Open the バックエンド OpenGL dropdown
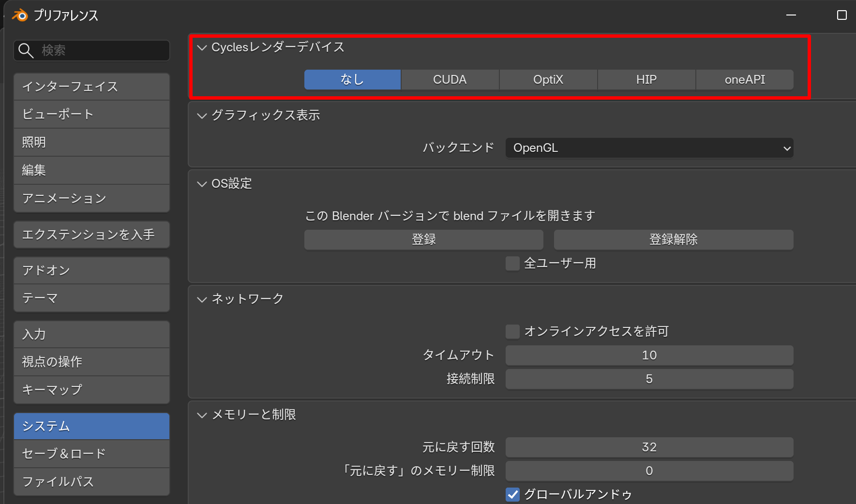The image size is (856, 504). point(649,148)
